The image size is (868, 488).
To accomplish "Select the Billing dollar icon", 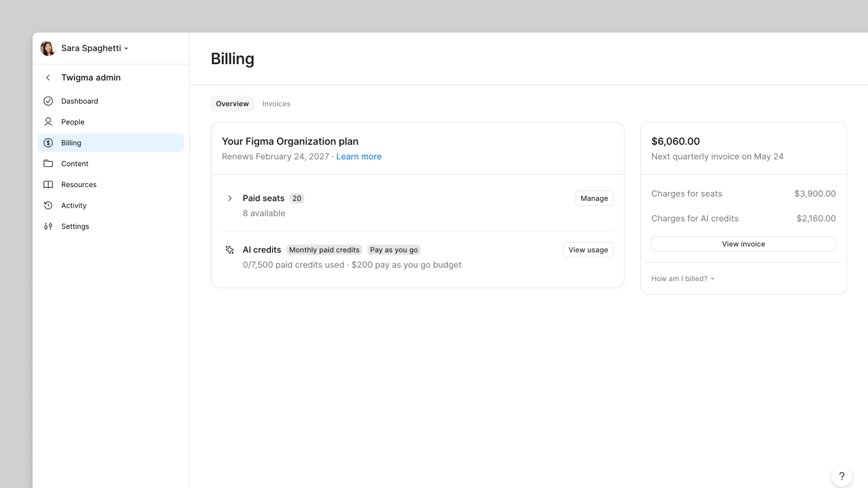I will click(x=48, y=143).
